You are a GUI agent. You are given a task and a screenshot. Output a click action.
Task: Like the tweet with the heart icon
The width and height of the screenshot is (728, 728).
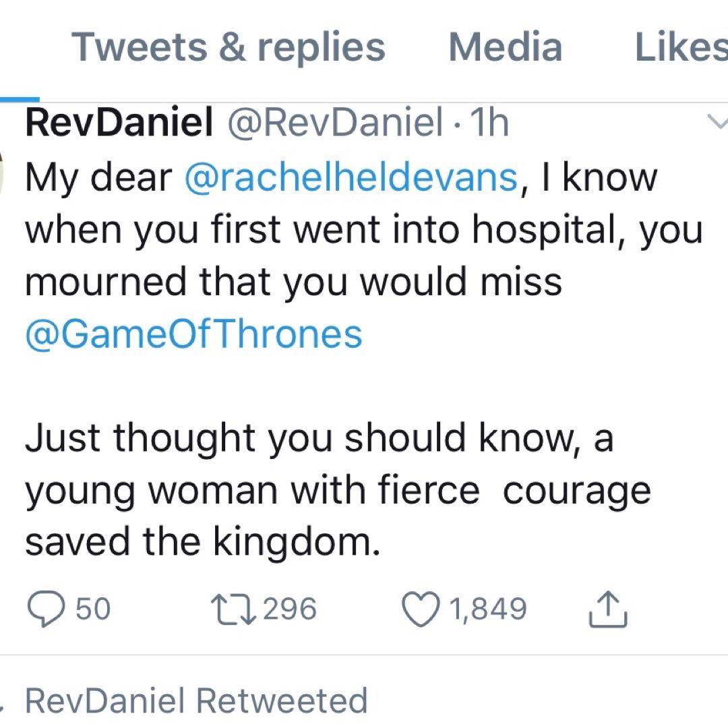point(422,609)
